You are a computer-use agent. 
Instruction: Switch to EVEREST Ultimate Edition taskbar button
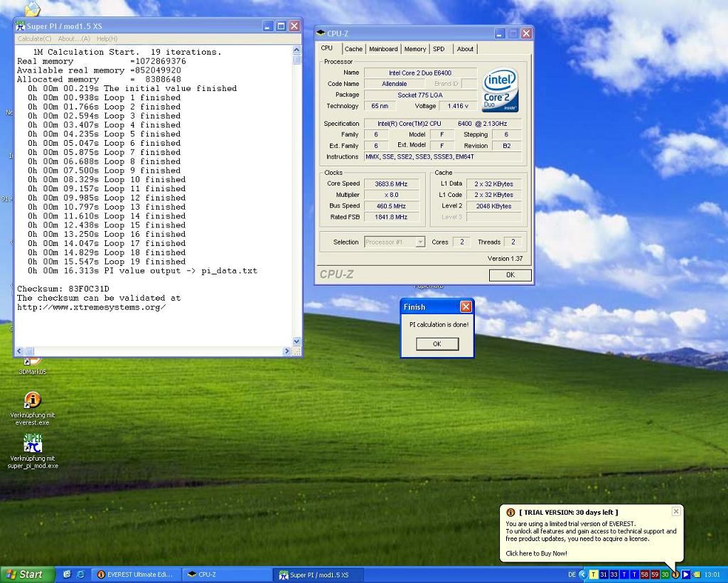135,574
